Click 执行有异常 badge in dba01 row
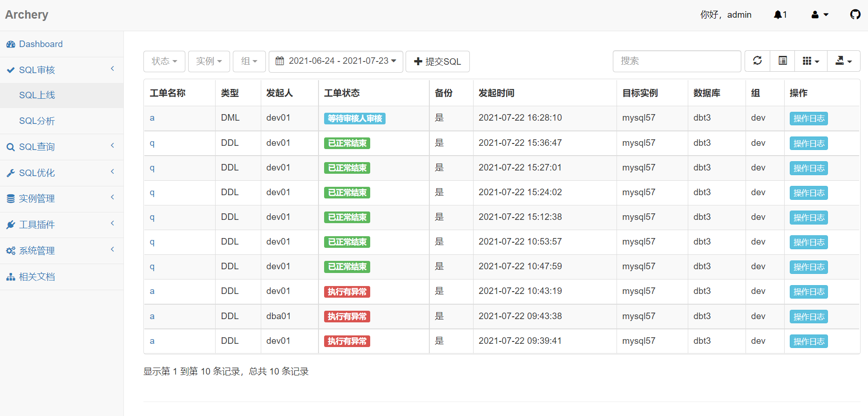Viewport: 868px width, 416px height. coord(347,317)
